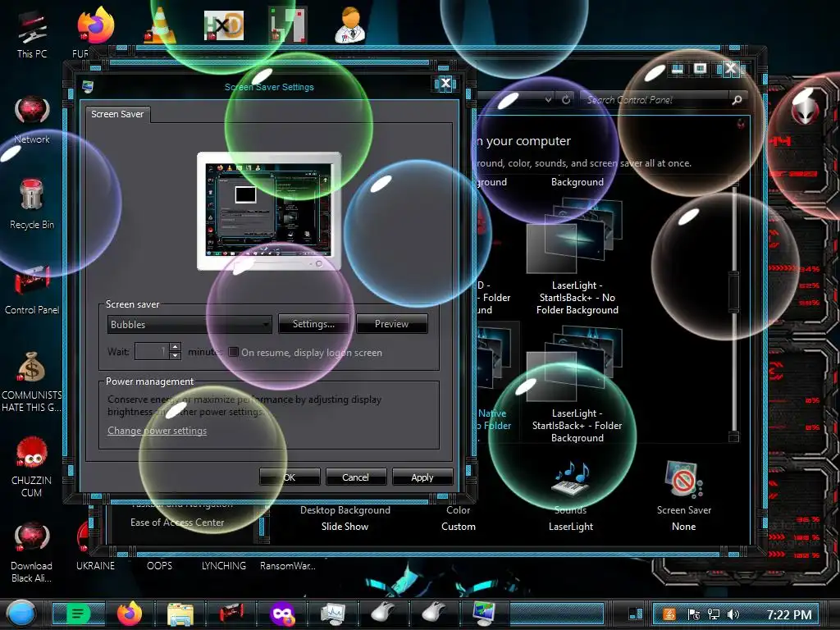Open the This PC desktop icon
840x630 pixels.
(32, 34)
